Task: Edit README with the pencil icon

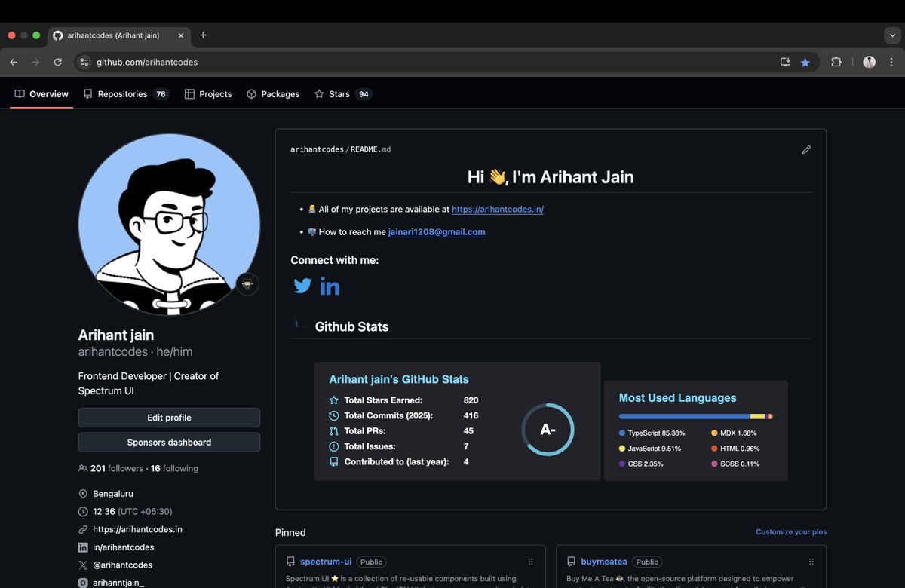Action: tap(806, 150)
